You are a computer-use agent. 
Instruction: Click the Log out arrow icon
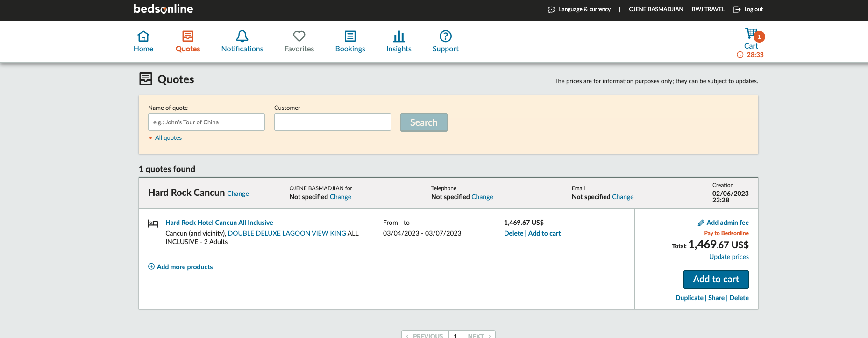coord(737,9)
